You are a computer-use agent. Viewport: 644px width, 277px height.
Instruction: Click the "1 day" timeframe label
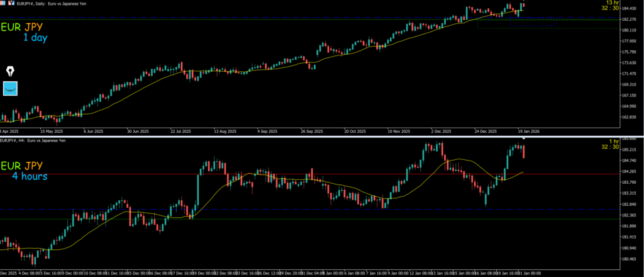pos(35,38)
